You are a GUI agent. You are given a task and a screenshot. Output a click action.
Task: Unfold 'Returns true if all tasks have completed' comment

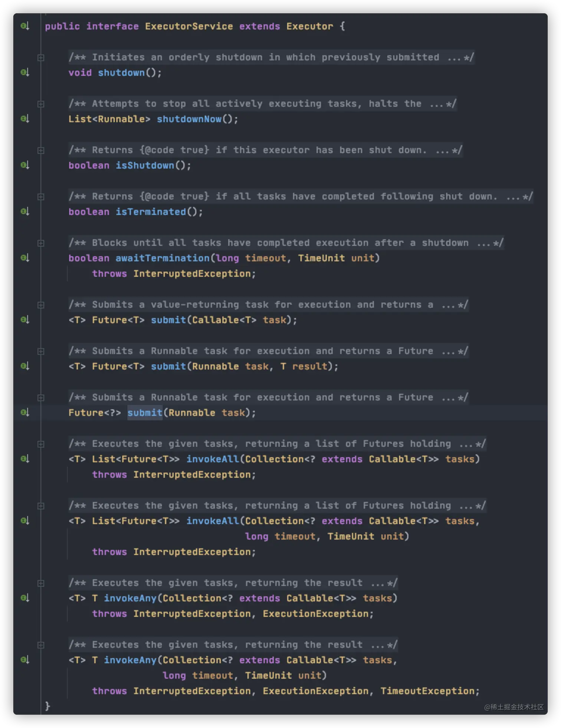pyautogui.click(x=41, y=197)
